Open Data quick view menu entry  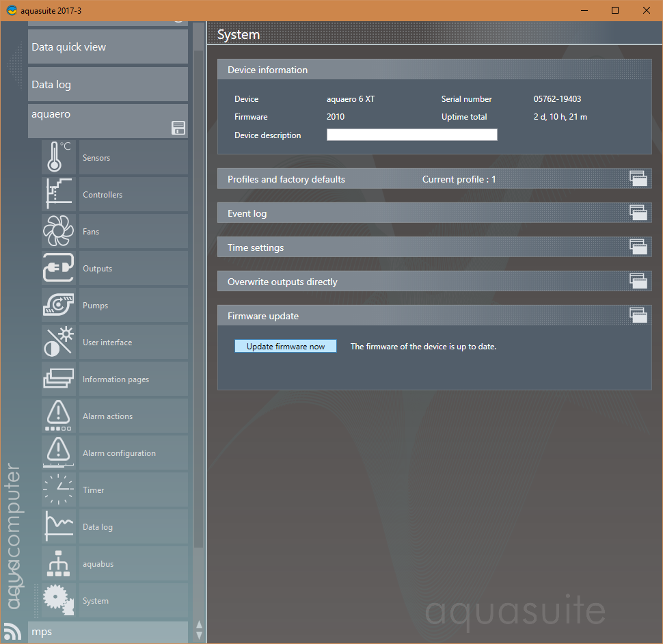[107, 47]
